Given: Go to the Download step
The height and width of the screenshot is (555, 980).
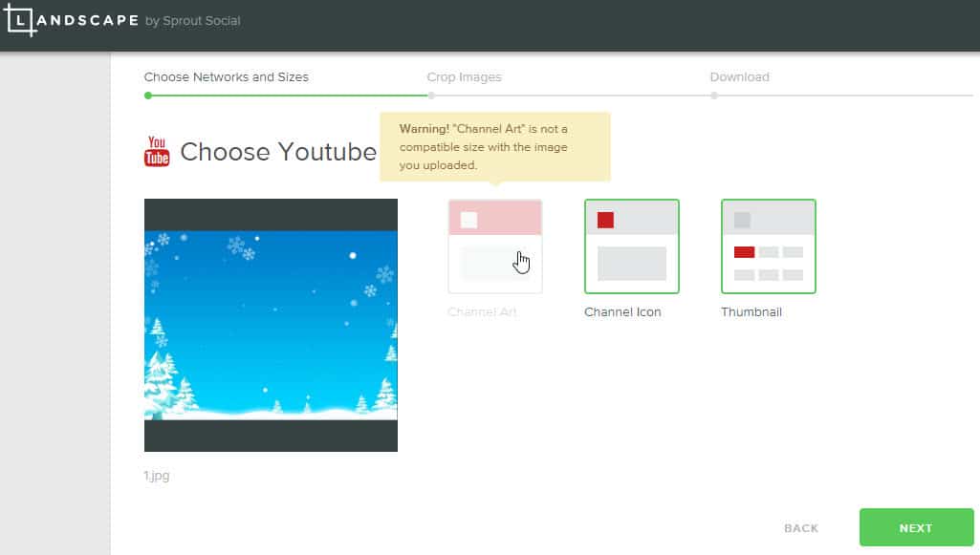Looking at the screenshot, I should [739, 76].
